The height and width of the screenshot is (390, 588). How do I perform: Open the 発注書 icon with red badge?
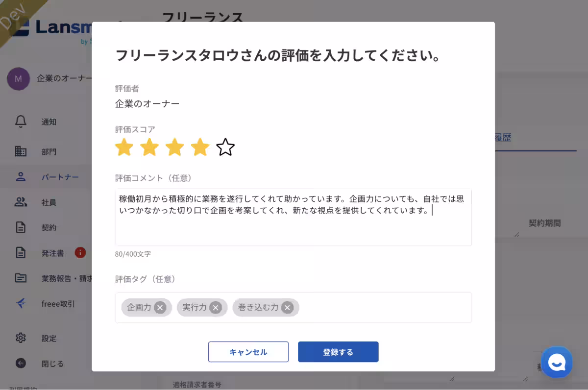pyautogui.click(x=20, y=253)
